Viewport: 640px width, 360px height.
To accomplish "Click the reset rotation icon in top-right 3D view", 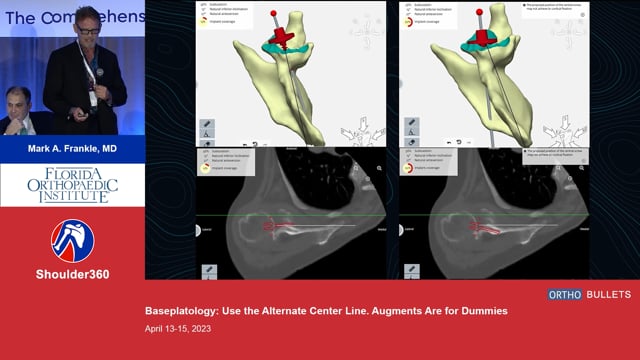I will click(459, 142).
